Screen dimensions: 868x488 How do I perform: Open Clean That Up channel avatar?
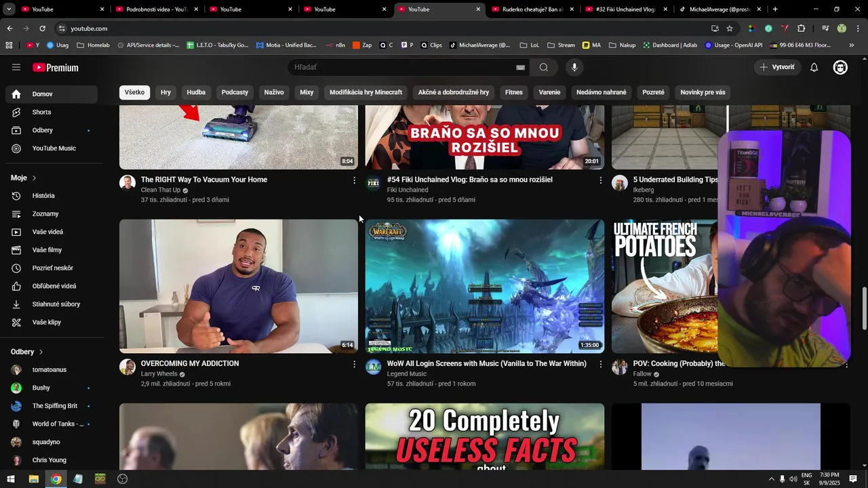pos(127,183)
